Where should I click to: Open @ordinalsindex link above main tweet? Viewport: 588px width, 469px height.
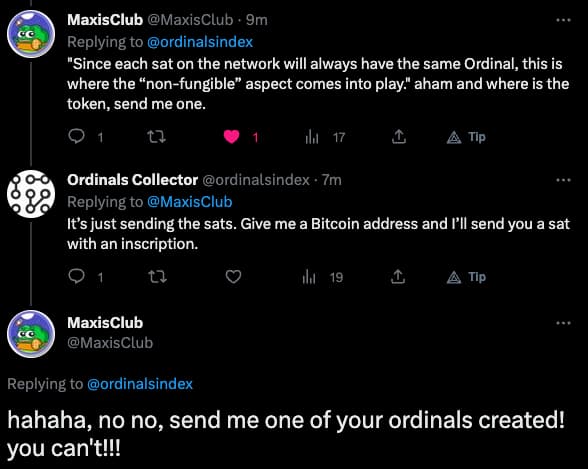click(140, 384)
